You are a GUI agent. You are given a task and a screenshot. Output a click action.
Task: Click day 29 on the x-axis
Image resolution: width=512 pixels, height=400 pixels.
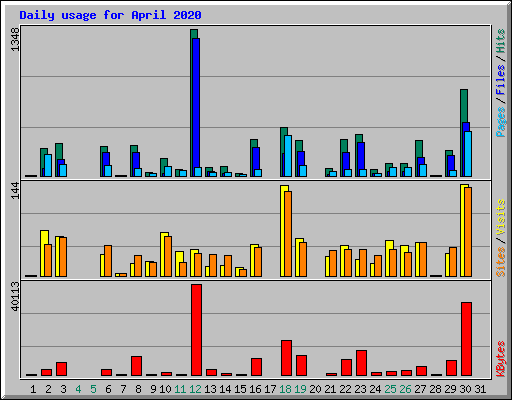(x=450, y=389)
